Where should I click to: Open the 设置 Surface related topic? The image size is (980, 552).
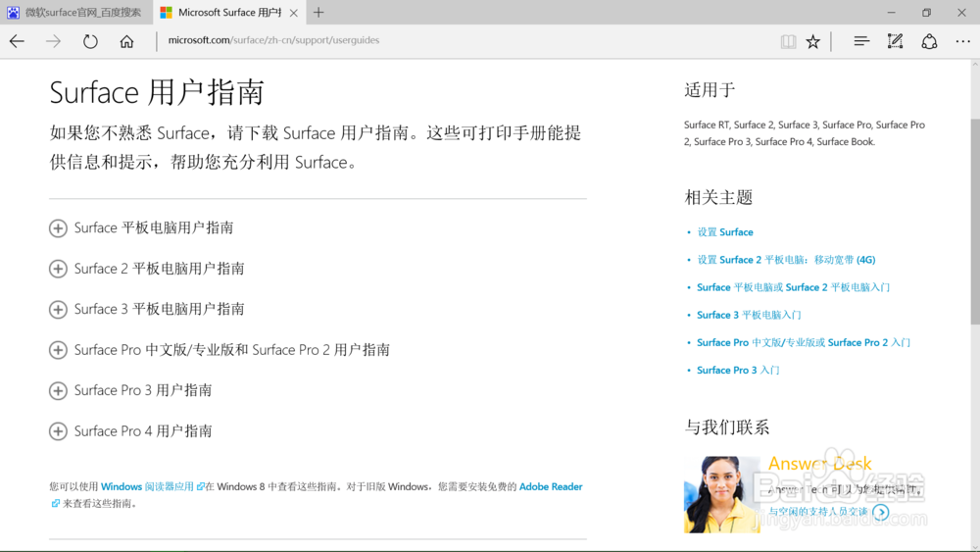(x=725, y=232)
